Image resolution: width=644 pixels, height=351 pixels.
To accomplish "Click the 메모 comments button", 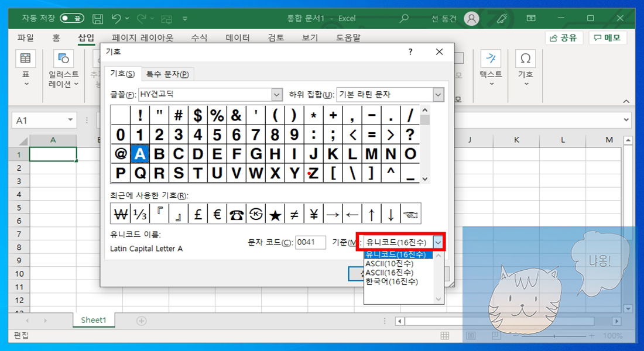I will coord(608,38).
